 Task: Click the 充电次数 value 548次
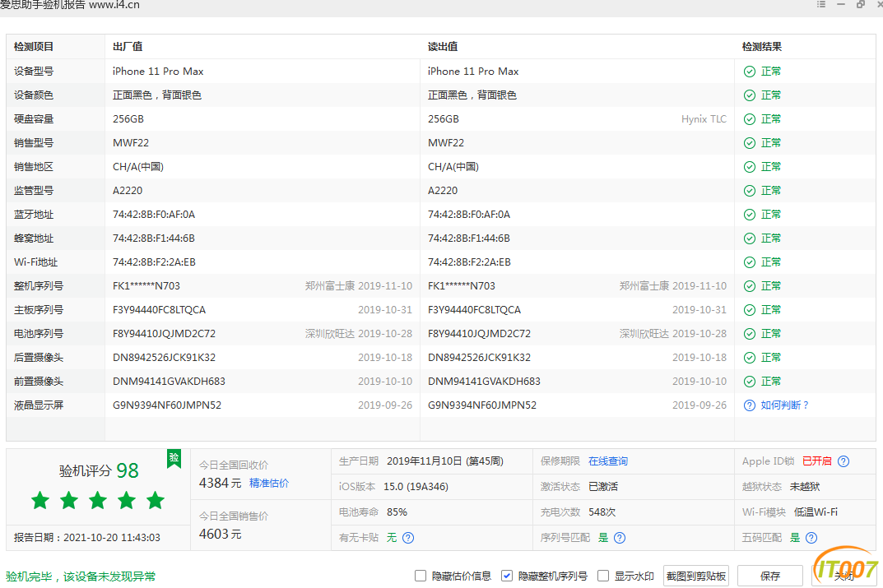coord(602,512)
